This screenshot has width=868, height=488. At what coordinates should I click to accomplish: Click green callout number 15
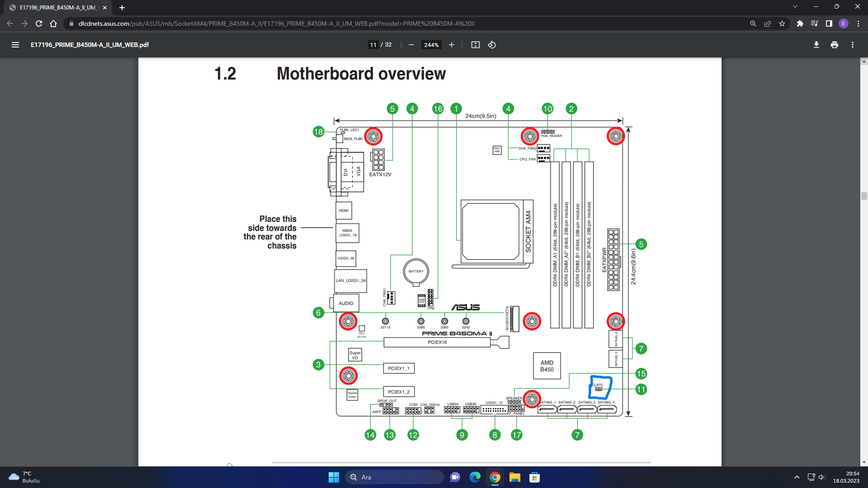641,374
